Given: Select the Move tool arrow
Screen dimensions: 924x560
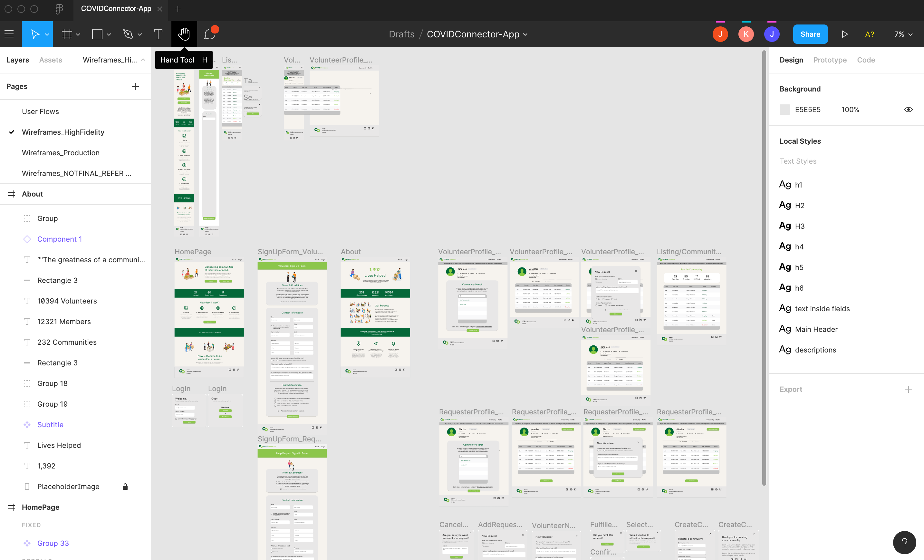Looking at the screenshot, I should point(34,34).
